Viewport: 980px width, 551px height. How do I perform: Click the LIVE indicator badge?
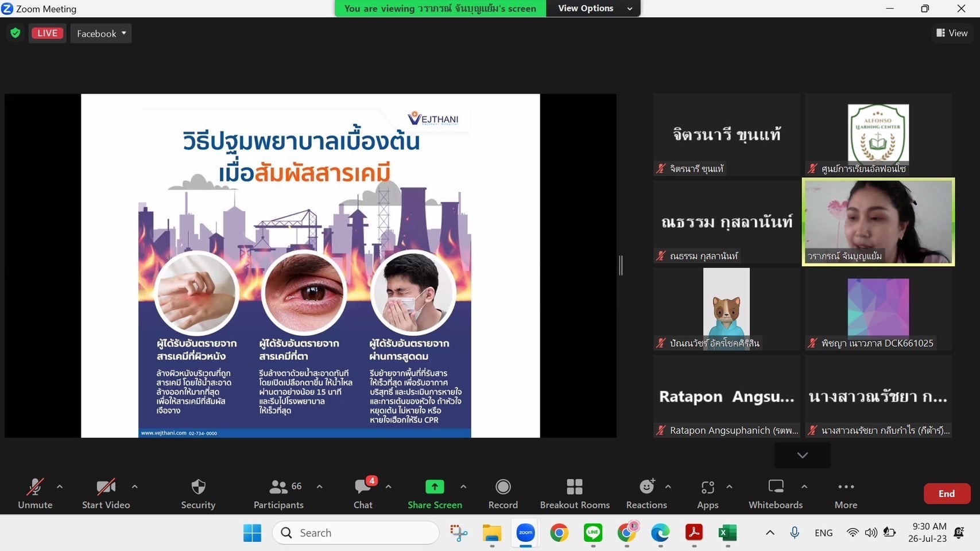48,33
